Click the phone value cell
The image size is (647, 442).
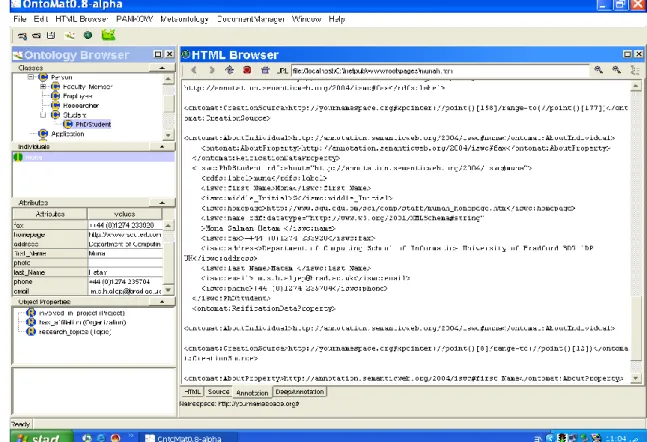click(125, 281)
